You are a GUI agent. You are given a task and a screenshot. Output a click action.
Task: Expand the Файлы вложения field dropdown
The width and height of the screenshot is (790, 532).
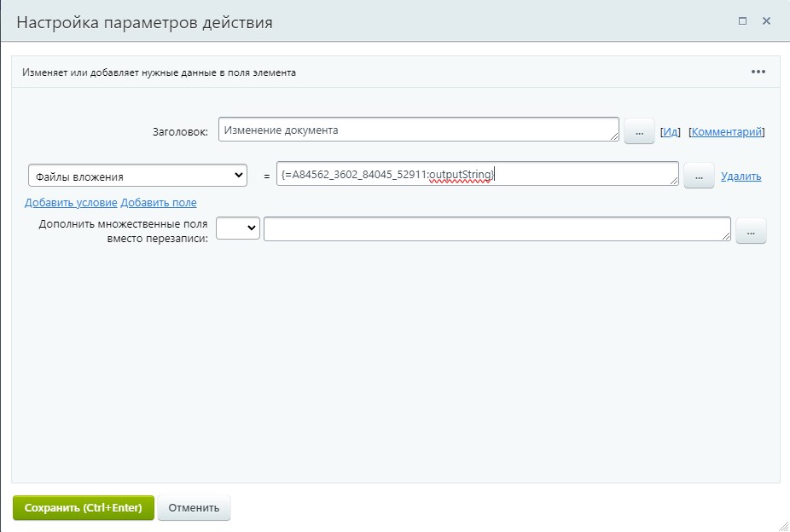pos(137,176)
